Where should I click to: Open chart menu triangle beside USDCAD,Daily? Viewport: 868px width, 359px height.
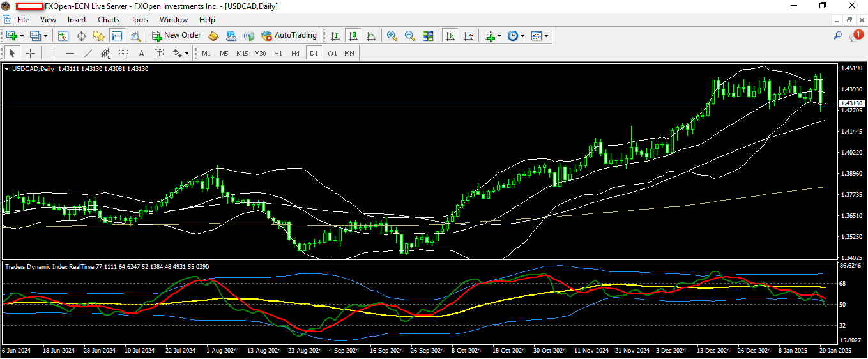coord(6,68)
